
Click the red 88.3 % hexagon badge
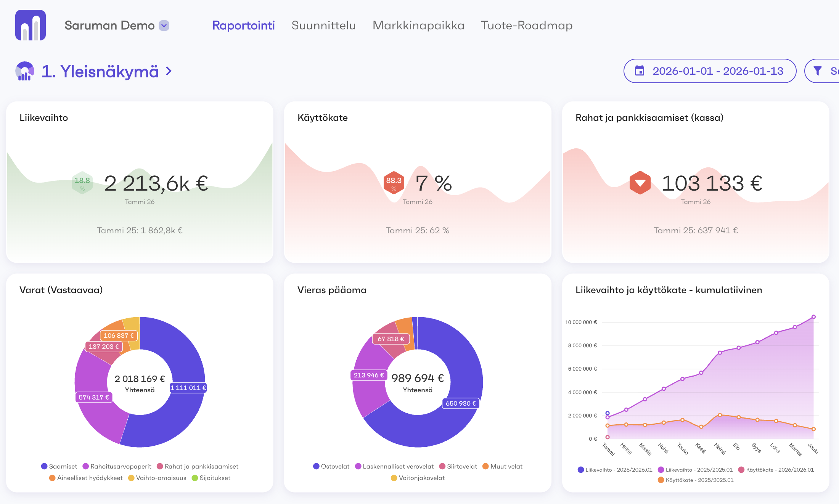tap(394, 183)
